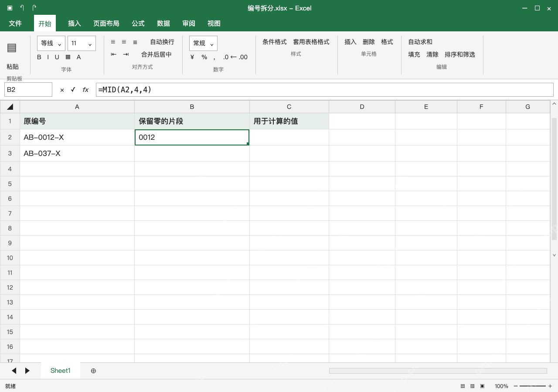
Task: Save the workbook via title bar icon
Action: [x=10, y=8]
